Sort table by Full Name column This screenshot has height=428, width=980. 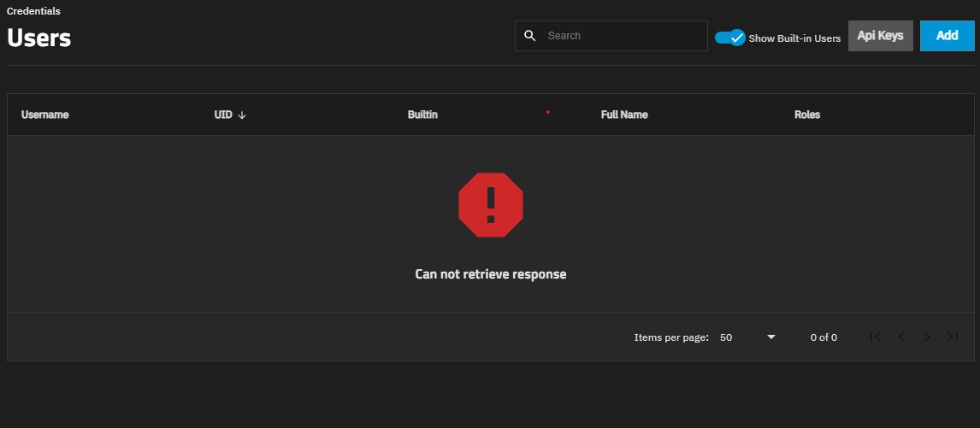[x=623, y=115]
